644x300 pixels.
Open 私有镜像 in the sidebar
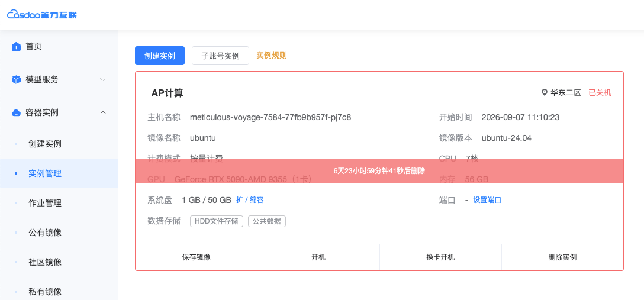point(45,292)
